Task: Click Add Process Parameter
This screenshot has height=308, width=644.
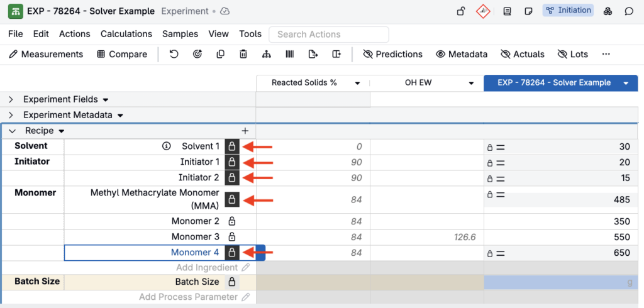Action: click(194, 297)
